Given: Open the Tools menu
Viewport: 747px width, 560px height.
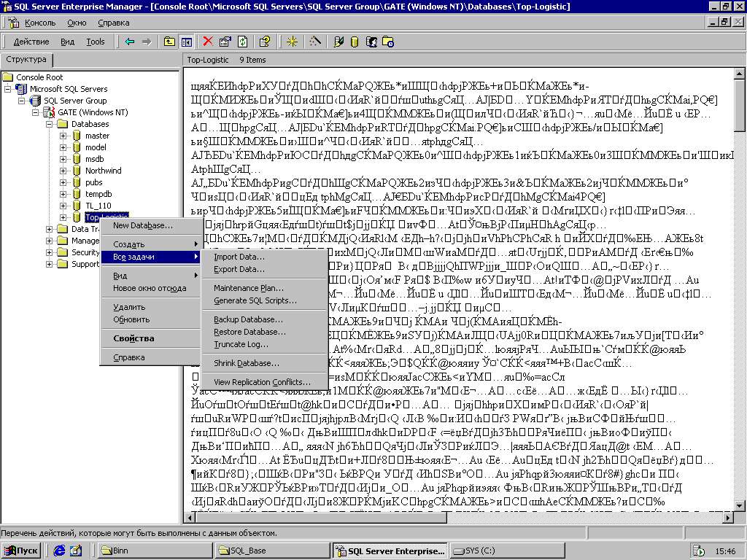Looking at the screenshot, I should click(96, 42).
